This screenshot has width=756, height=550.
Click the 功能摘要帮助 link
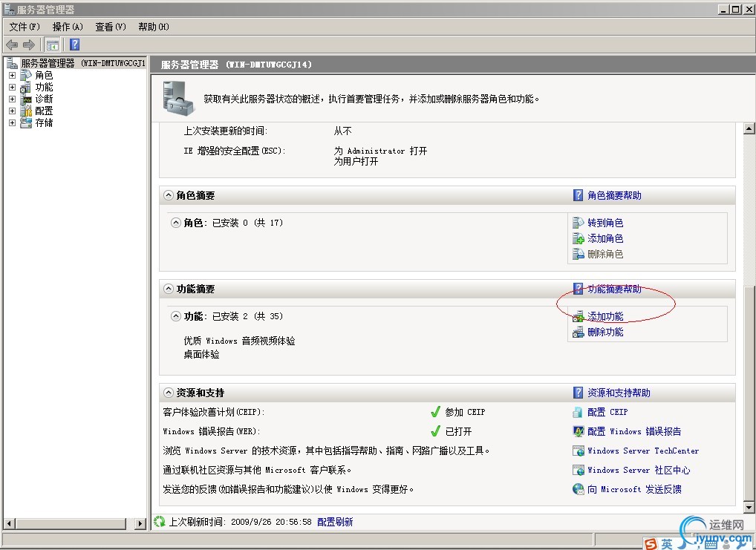click(x=614, y=289)
